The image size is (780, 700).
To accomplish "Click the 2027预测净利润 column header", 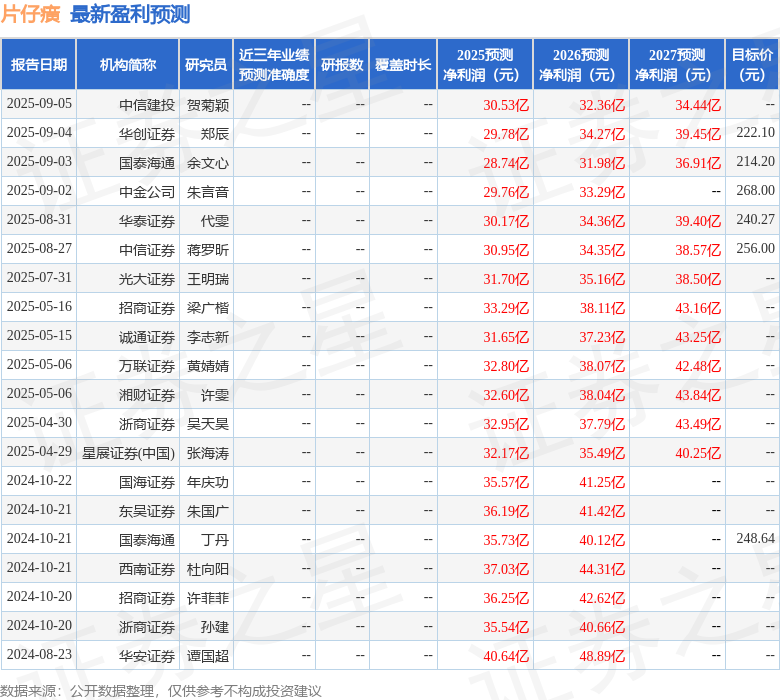I will point(677,65).
